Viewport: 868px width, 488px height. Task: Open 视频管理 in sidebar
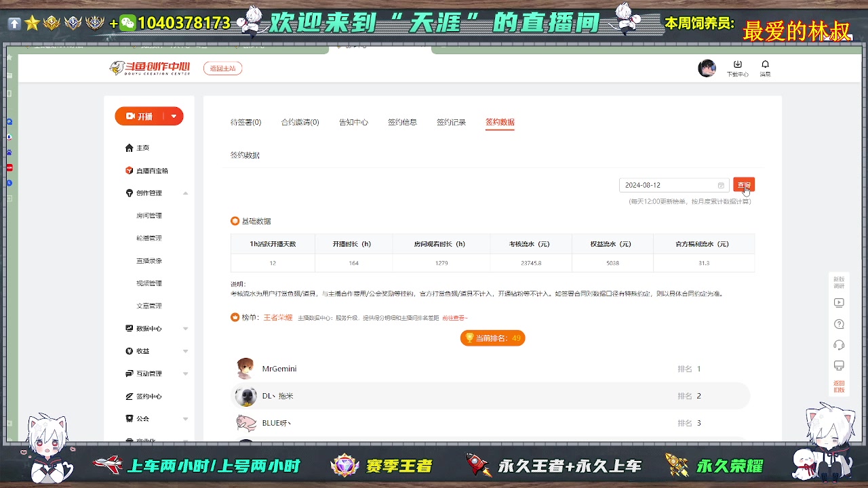click(x=149, y=283)
